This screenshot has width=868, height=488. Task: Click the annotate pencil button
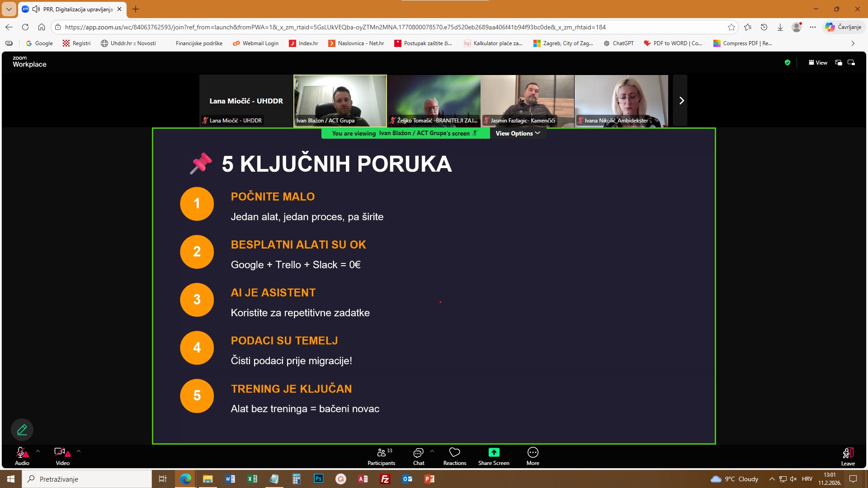(22, 430)
